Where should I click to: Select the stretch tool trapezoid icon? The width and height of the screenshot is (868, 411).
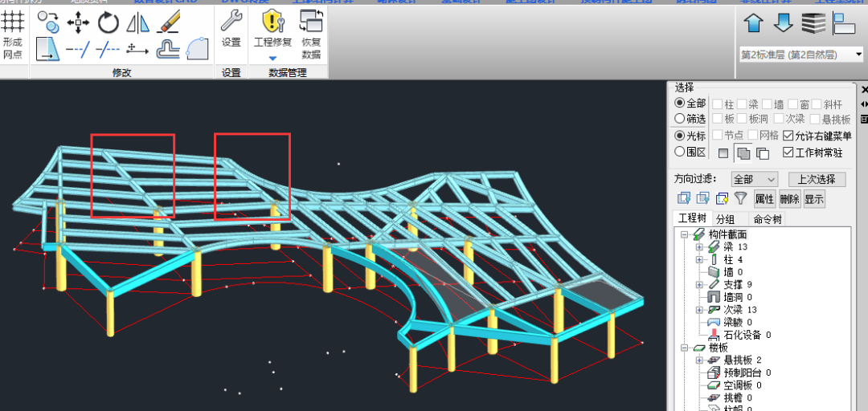point(48,49)
